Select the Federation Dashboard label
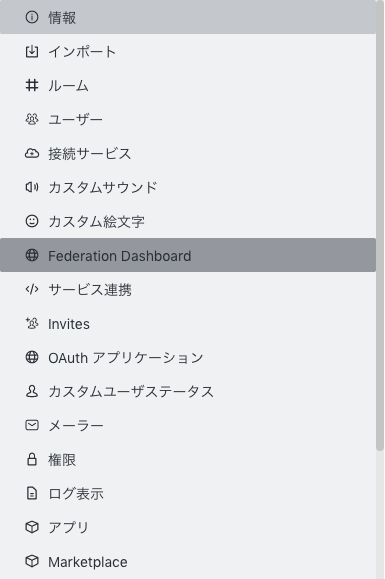The height and width of the screenshot is (579, 385). point(120,256)
